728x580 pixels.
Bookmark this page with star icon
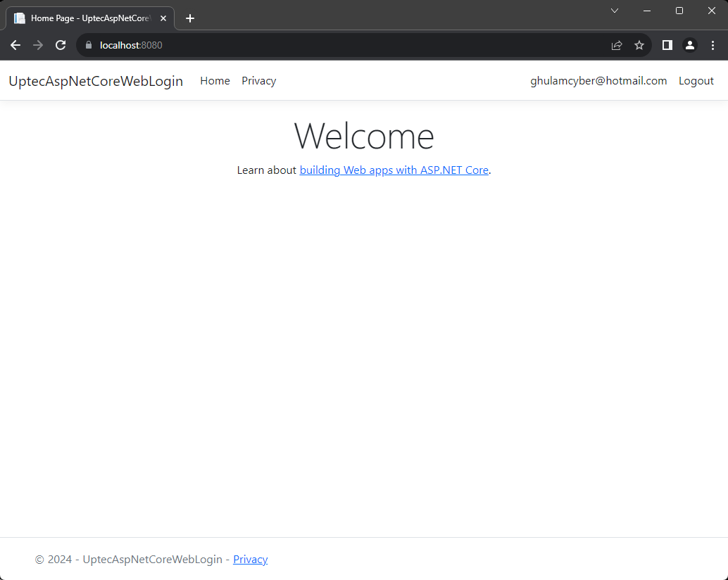(639, 45)
